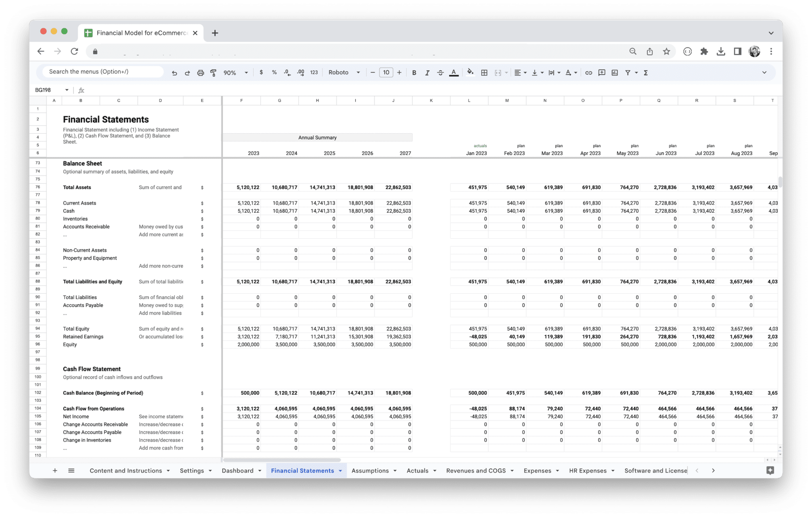The image size is (812, 517).
Task: Click the Insert chart icon
Action: pyautogui.click(x=615, y=73)
